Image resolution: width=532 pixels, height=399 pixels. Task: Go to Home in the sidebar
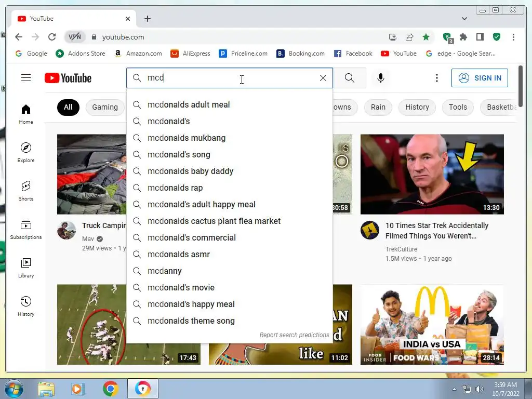26,114
